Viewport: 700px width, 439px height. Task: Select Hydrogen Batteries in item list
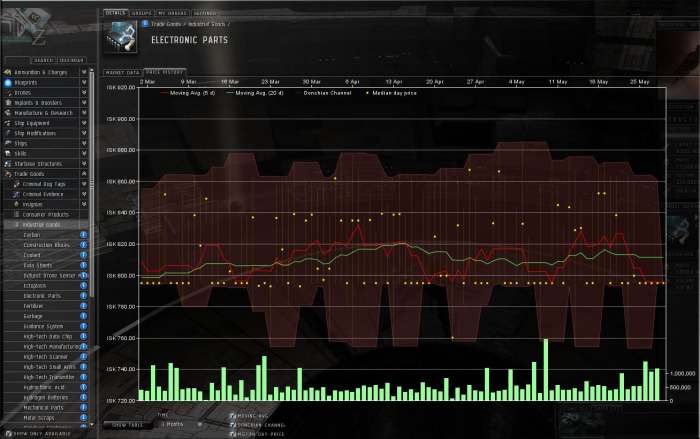tap(46, 397)
